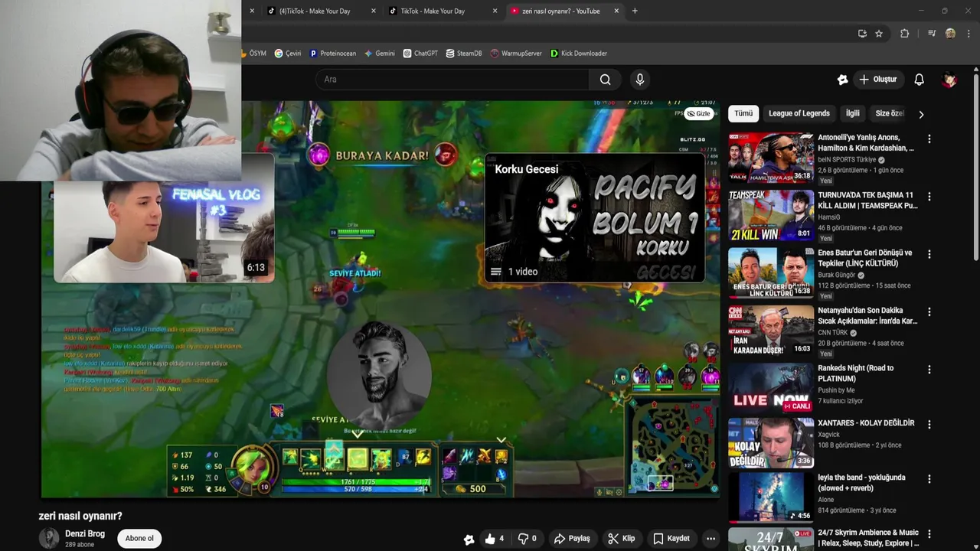Image resolution: width=980 pixels, height=551 pixels.
Task: Open the Korku Gecesi playlist card
Action: (x=595, y=218)
